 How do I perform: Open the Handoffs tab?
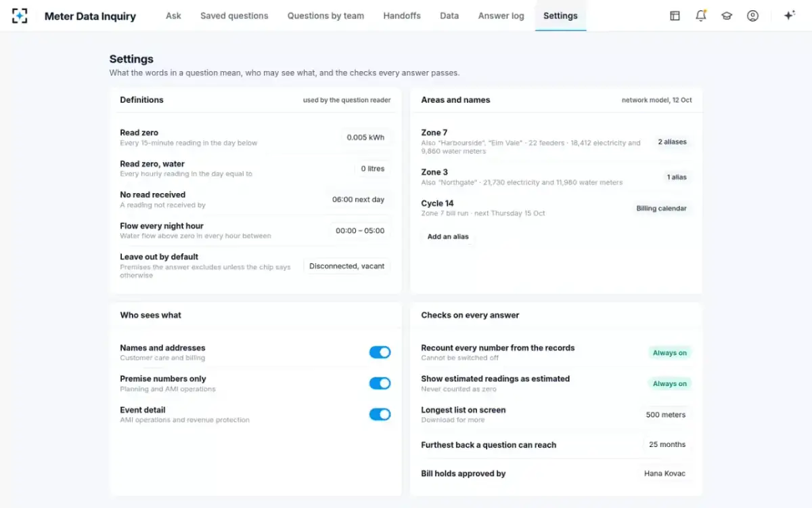(x=402, y=16)
